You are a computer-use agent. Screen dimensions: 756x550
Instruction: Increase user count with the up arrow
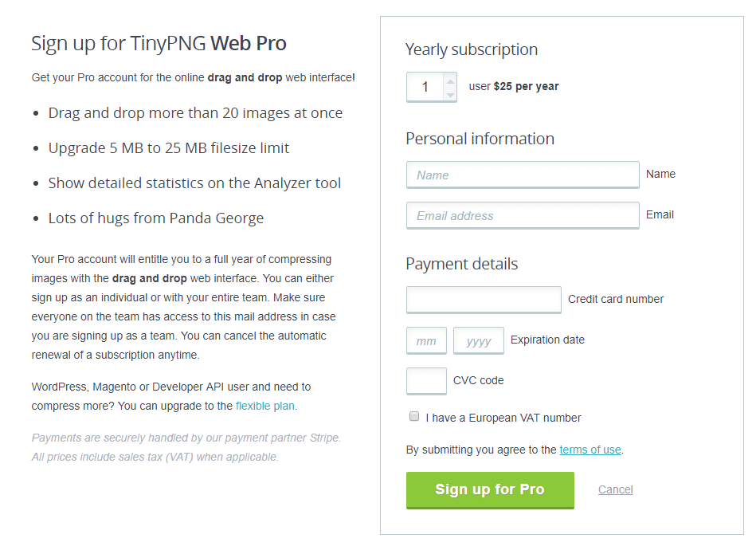[450, 81]
